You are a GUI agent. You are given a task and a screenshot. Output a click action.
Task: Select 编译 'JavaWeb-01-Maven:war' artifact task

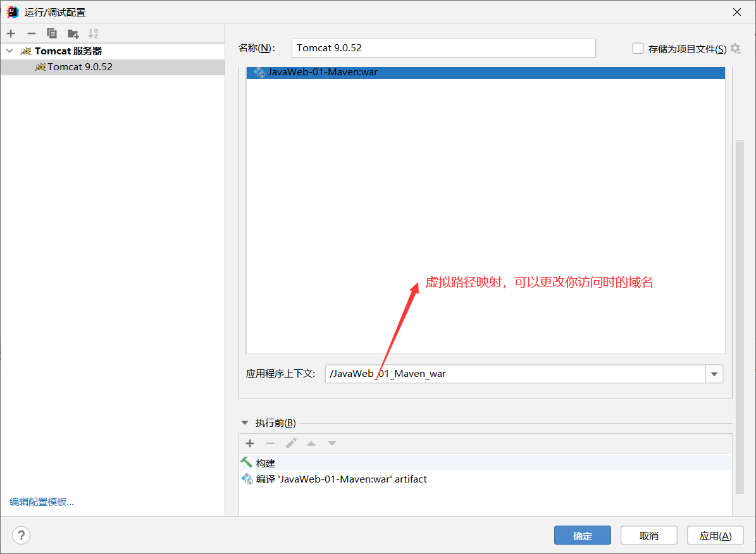click(485, 479)
